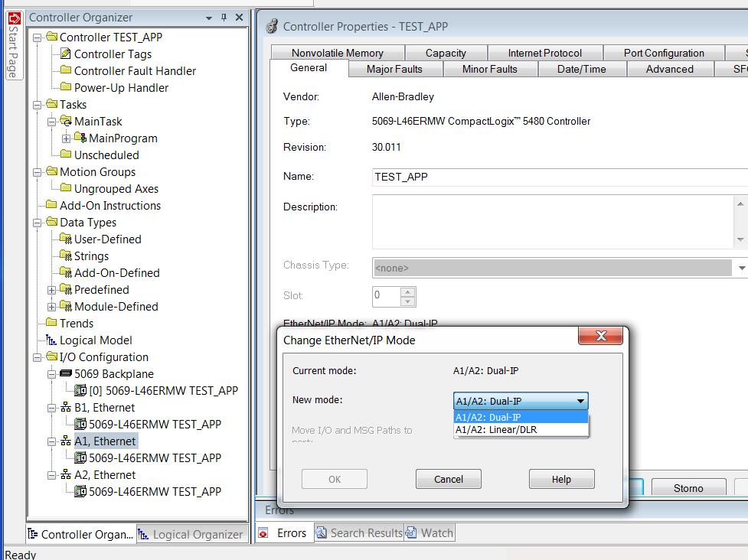Click the [0] 5069-L46ERMW module icon

click(80, 390)
